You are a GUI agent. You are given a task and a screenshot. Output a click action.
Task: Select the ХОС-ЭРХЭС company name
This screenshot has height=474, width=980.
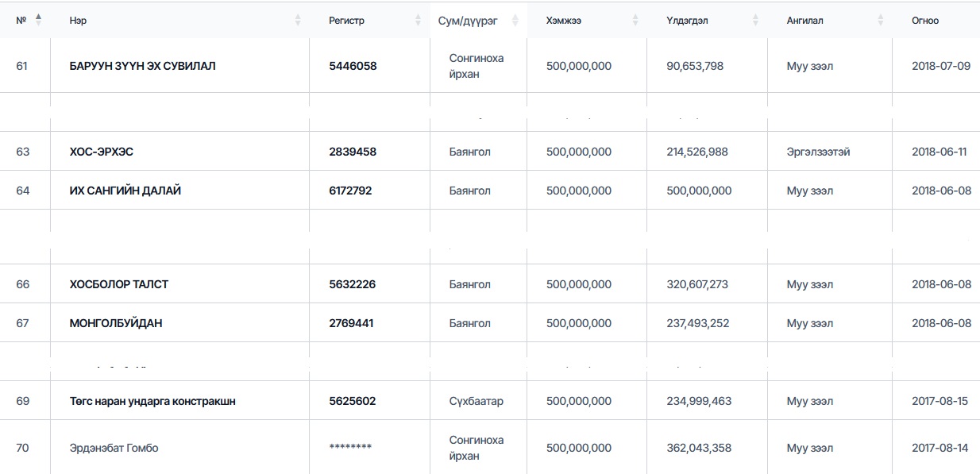click(x=107, y=152)
